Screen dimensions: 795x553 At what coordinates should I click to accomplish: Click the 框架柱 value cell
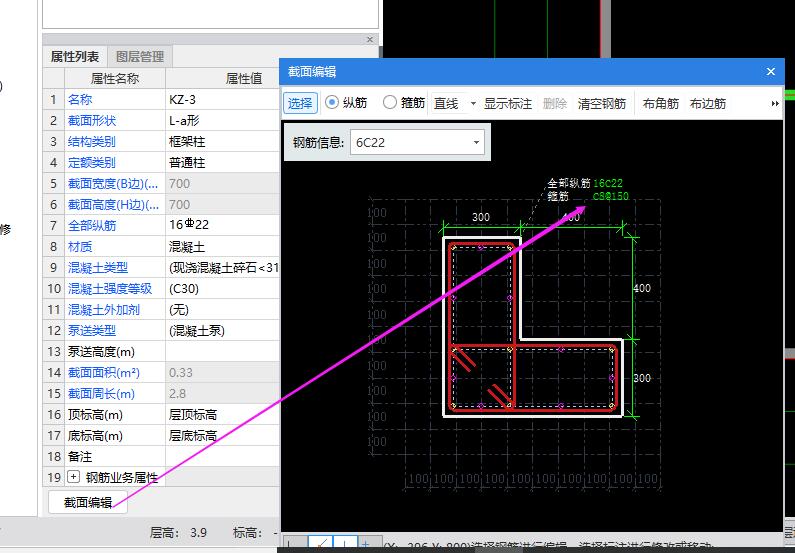coord(223,141)
